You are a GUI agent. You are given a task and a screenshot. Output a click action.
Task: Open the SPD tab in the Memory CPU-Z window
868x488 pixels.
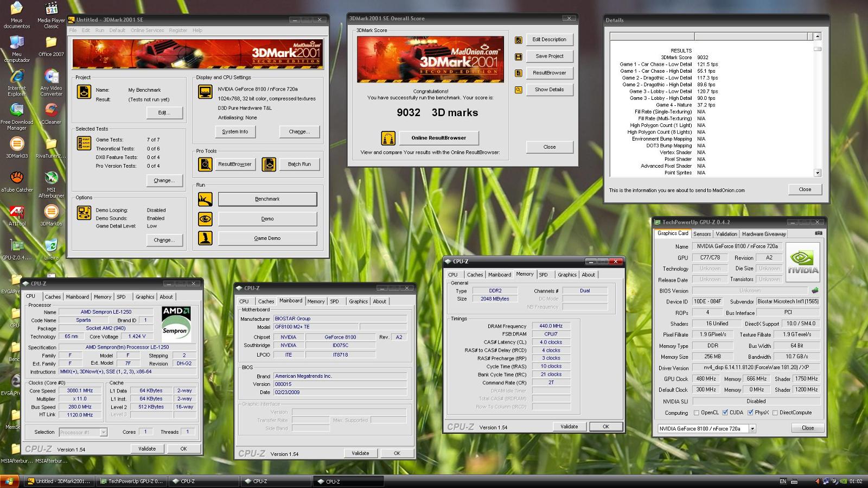tap(544, 275)
